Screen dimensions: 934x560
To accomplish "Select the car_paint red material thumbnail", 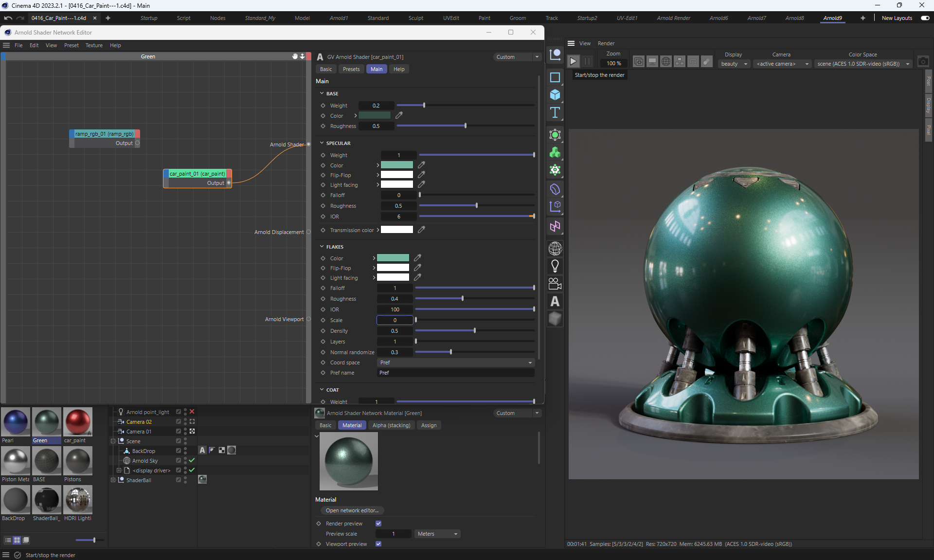I will (77, 422).
